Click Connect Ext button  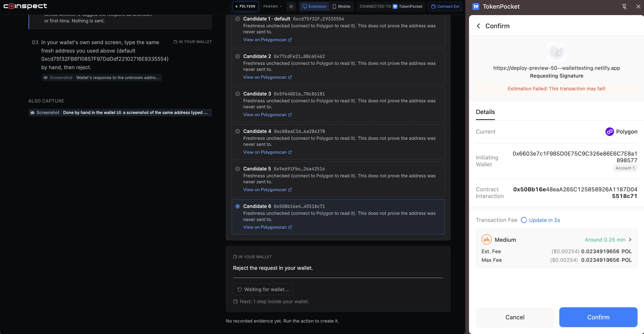[445, 6]
